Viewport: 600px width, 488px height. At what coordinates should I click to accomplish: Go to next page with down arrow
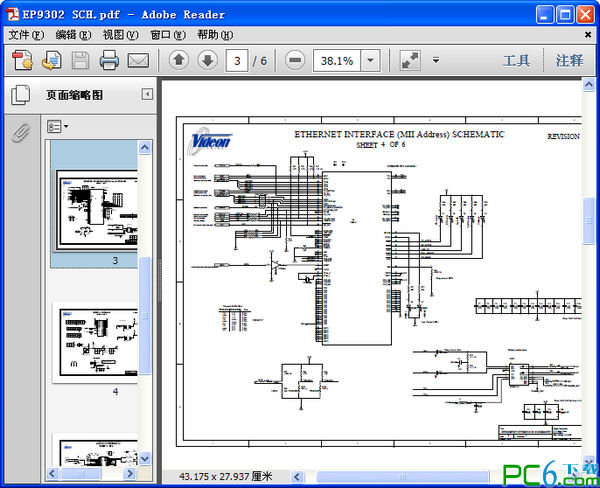click(207, 61)
